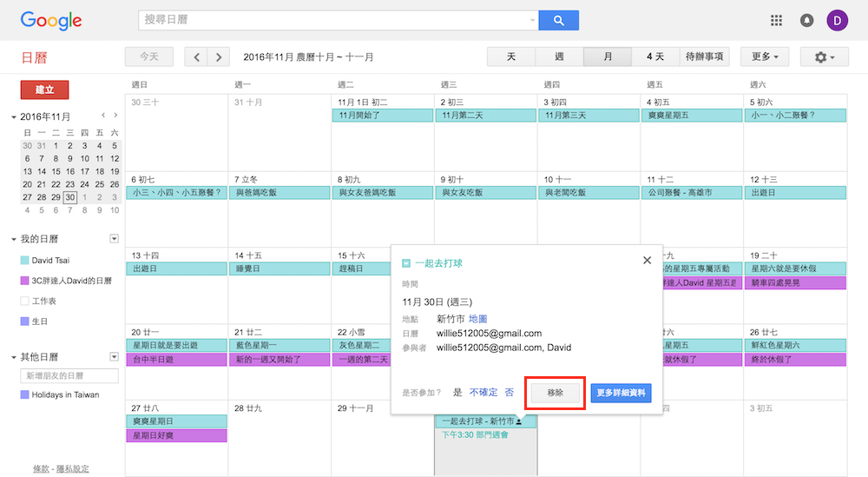The image size is (868, 477).
Task: Click the 移除 button in popup
Action: [555, 393]
